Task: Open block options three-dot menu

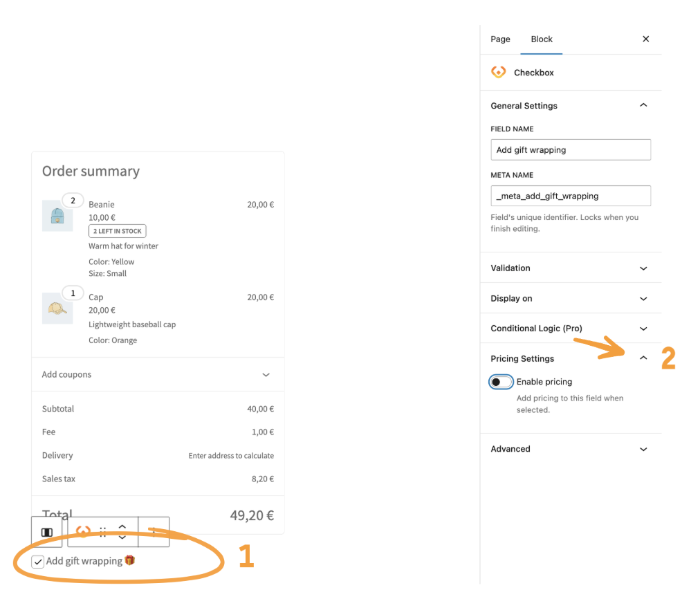Action: click(154, 532)
